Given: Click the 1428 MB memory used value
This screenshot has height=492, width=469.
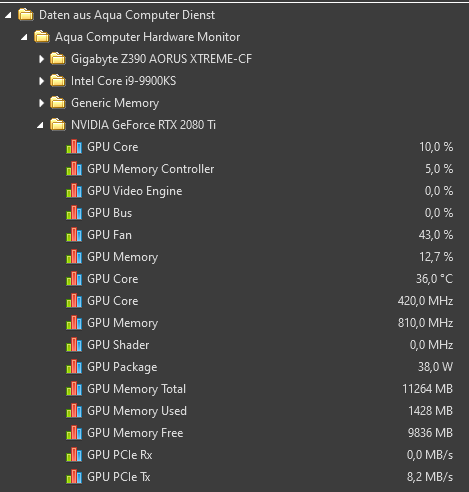Looking at the screenshot, I should tap(431, 411).
